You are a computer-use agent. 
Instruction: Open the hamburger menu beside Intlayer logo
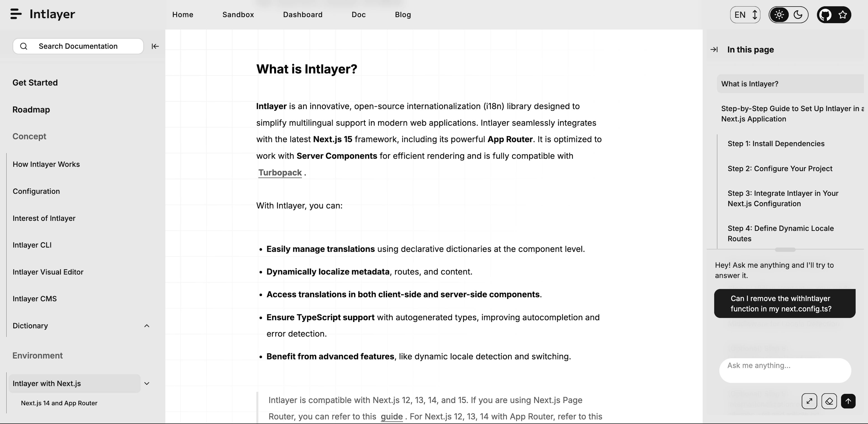16,14
